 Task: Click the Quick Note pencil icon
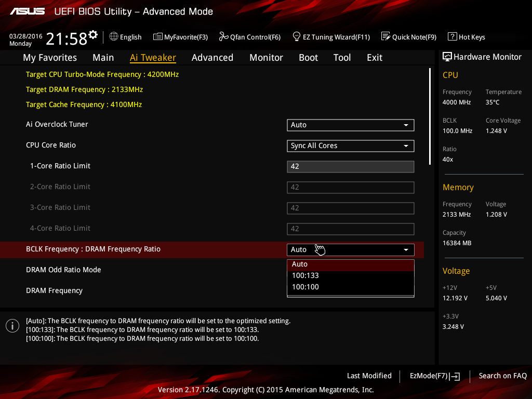[386, 36]
